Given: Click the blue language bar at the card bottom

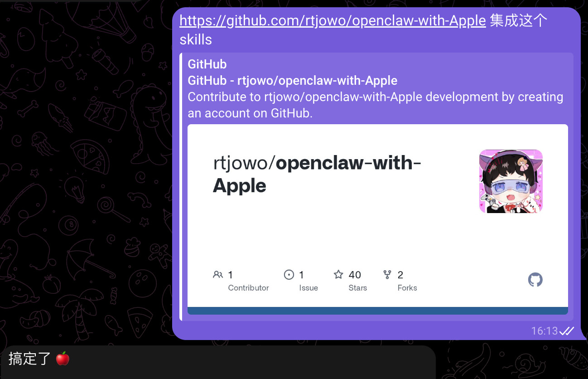Looking at the screenshot, I should pos(378,311).
